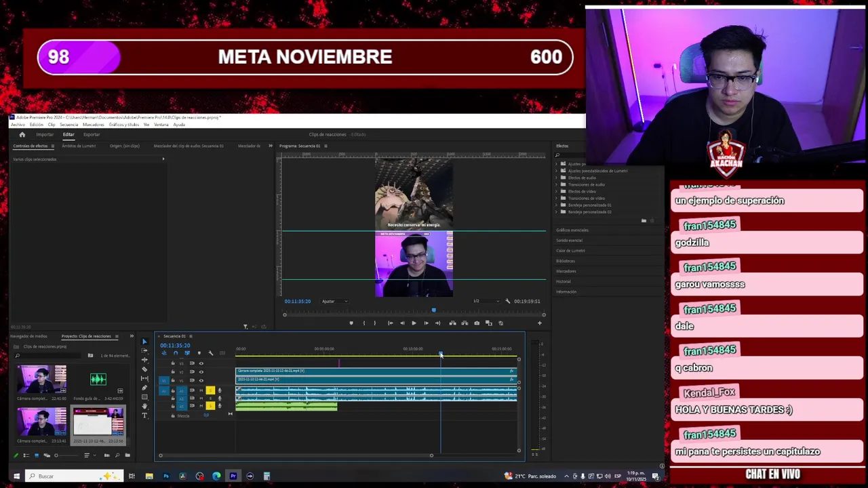Open the 1/2 playback resolution dropdown
Viewport: 868px width, 488px height.
click(x=486, y=301)
